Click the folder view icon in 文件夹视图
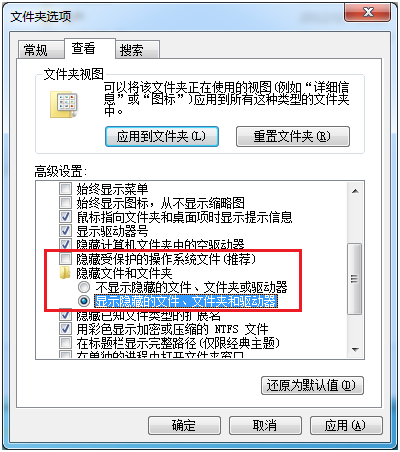The width and height of the screenshot is (400, 452). point(64,105)
